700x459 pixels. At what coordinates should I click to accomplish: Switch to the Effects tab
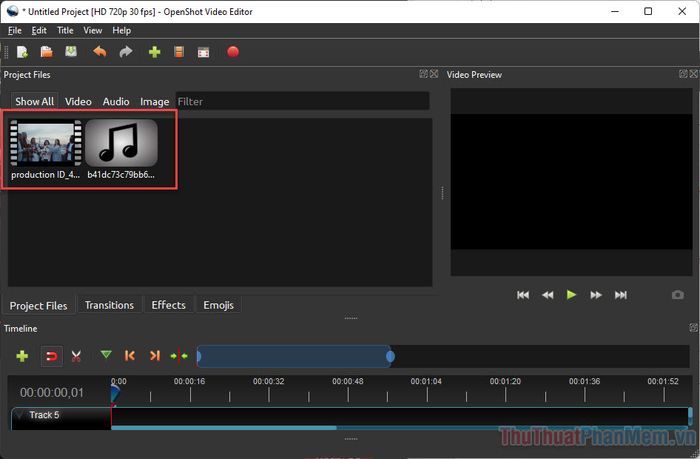click(168, 305)
